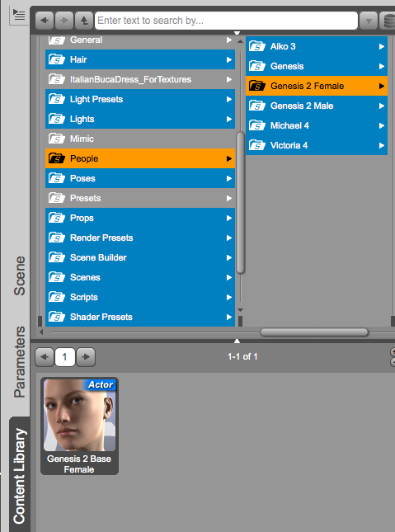
Task: Click the Mimic folder icon
Action: click(56, 139)
